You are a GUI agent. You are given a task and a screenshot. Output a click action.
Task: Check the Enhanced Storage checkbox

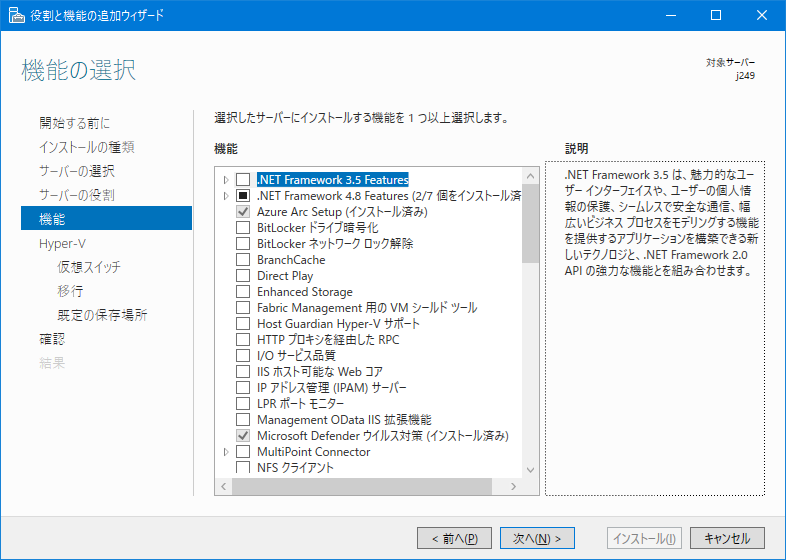click(x=243, y=292)
